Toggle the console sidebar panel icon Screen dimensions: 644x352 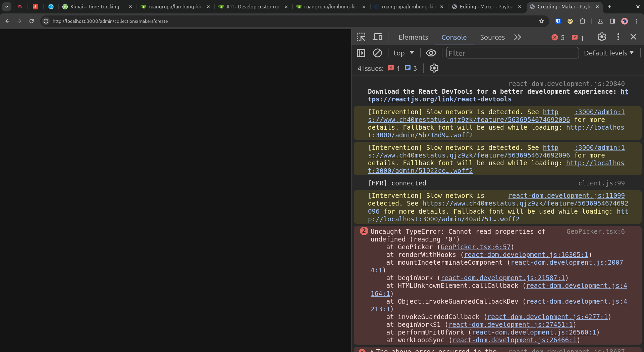[x=361, y=53]
